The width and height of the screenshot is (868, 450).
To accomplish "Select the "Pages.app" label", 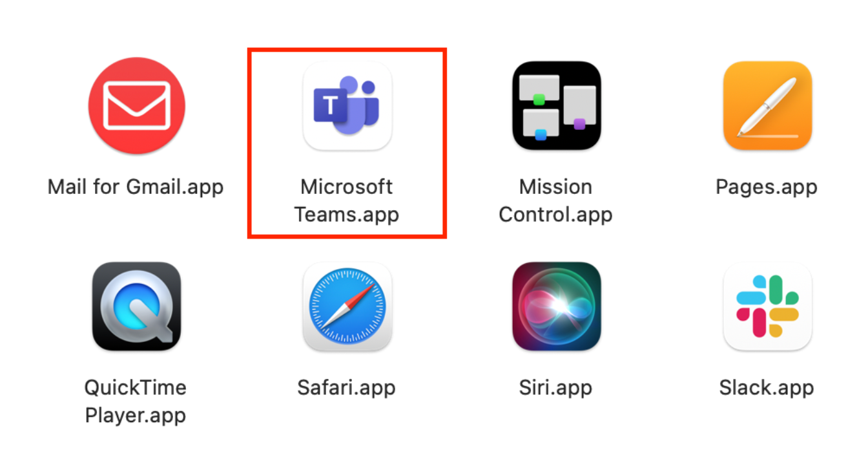I will [767, 187].
